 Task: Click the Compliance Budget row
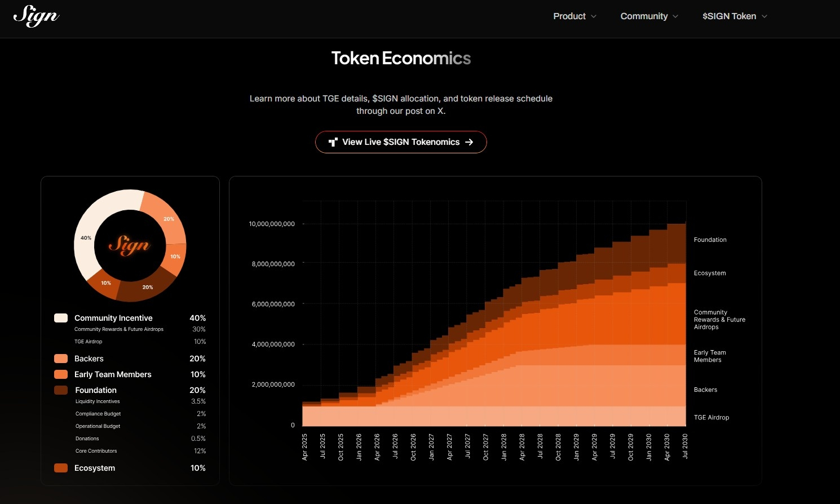pyautogui.click(x=140, y=414)
